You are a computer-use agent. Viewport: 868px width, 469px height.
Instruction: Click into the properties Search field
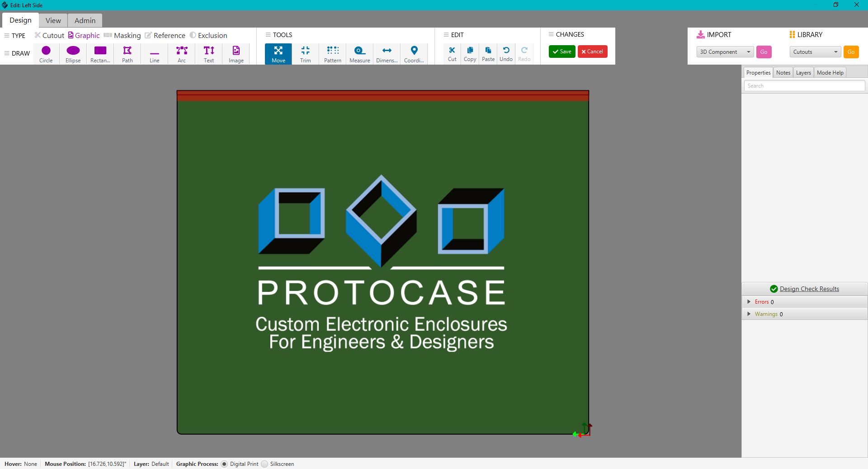tap(804, 86)
